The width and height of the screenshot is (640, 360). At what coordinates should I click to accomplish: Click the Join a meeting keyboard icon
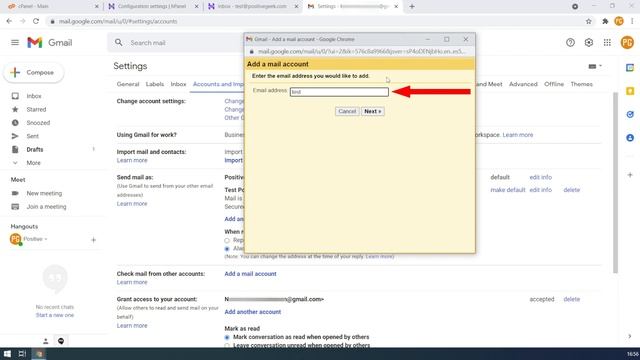(15, 207)
